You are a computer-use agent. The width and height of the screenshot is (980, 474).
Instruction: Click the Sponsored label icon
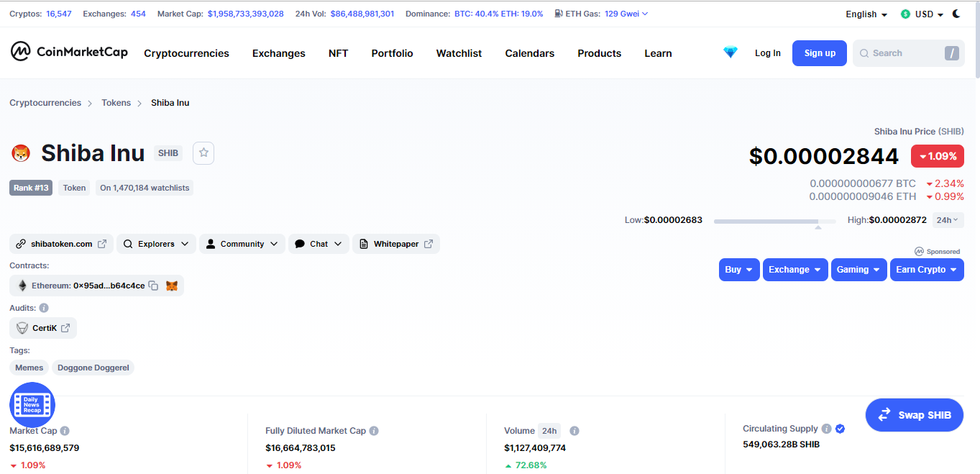coord(919,252)
